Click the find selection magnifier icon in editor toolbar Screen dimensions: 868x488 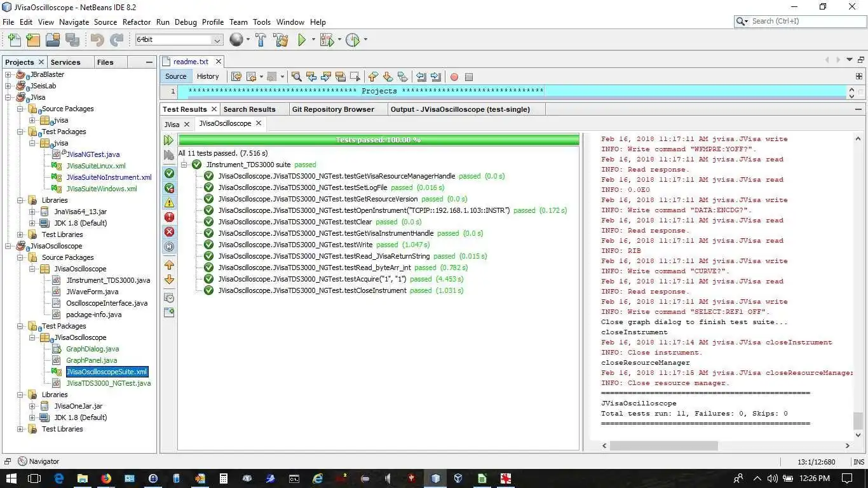click(x=296, y=76)
